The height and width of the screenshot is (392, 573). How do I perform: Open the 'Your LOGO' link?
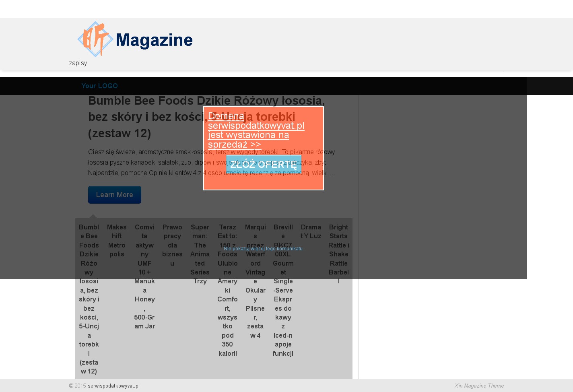coord(99,86)
